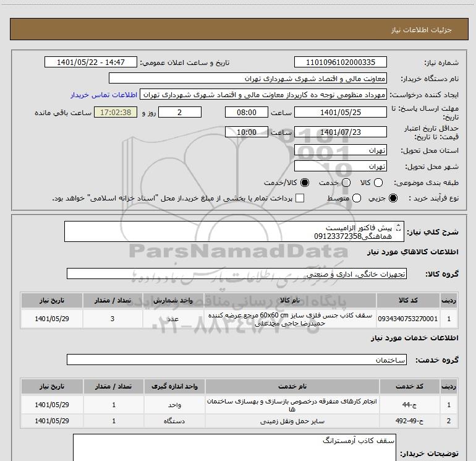Open the اطلاعات تماس خریدار link
This screenshot has height=461, width=476.
(x=104, y=95)
